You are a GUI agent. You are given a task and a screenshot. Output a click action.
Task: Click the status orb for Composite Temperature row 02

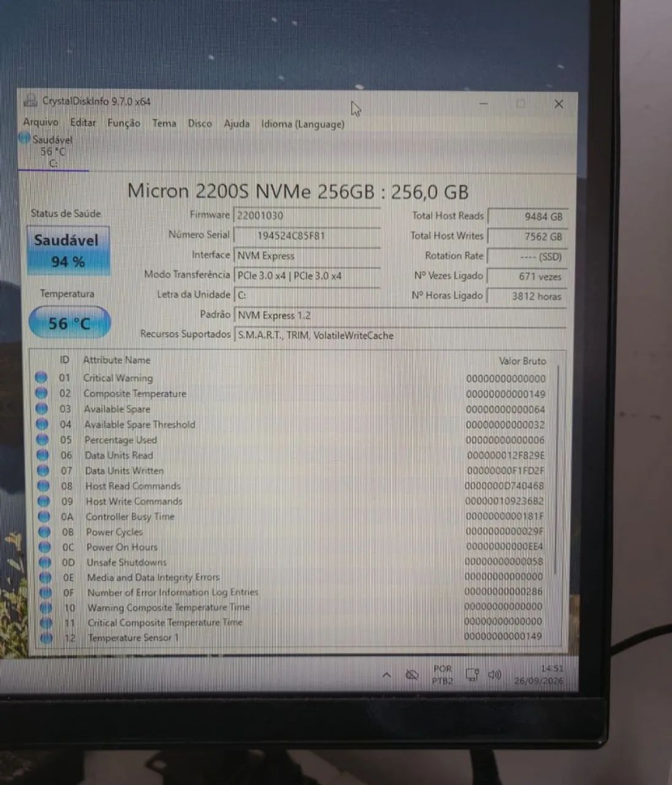click(x=41, y=393)
